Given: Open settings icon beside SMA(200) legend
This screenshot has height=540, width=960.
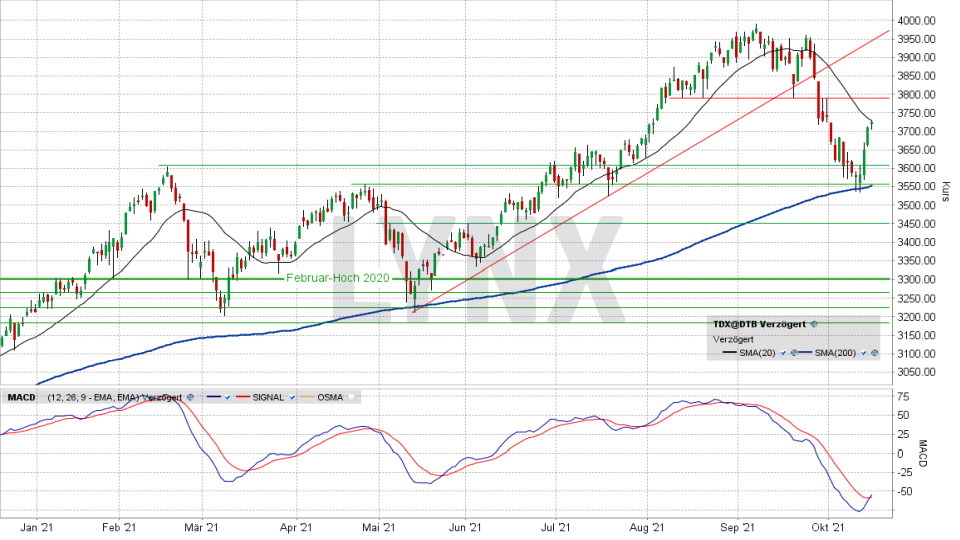Looking at the screenshot, I should [x=874, y=353].
